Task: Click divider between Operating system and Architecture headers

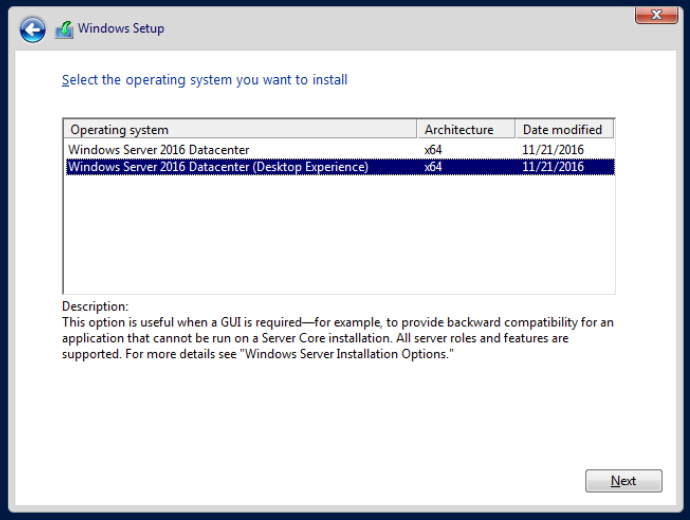Action: coord(417,129)
